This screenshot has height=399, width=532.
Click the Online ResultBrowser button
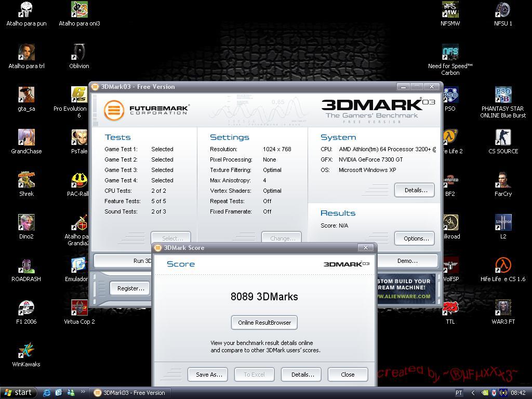264,323
